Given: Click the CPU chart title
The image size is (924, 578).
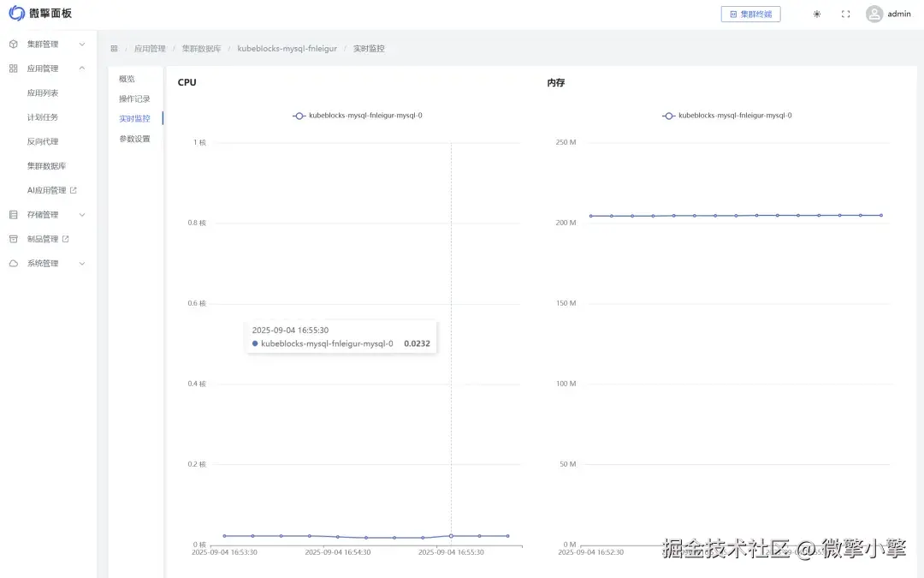Looking at the screenshot, I should click(x=187, y=82).
